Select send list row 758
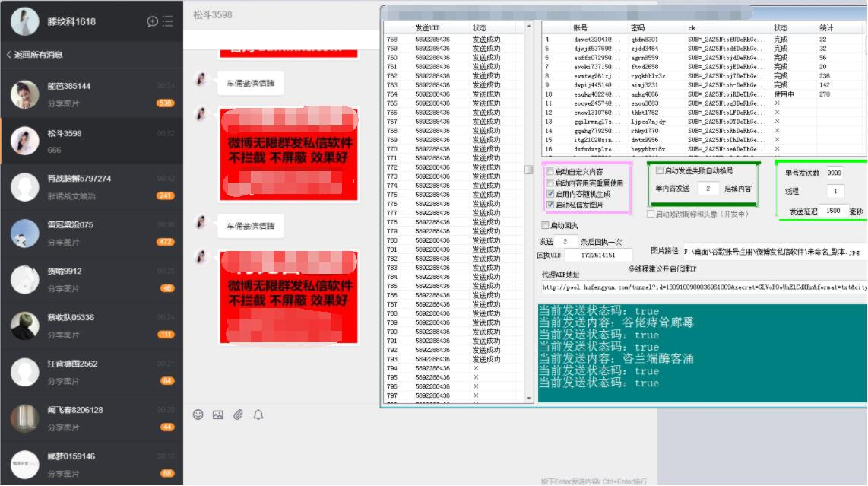 point(454,40)
